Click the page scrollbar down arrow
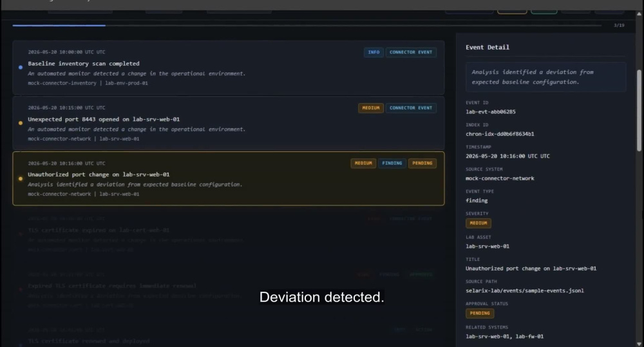 pos(639,344)
